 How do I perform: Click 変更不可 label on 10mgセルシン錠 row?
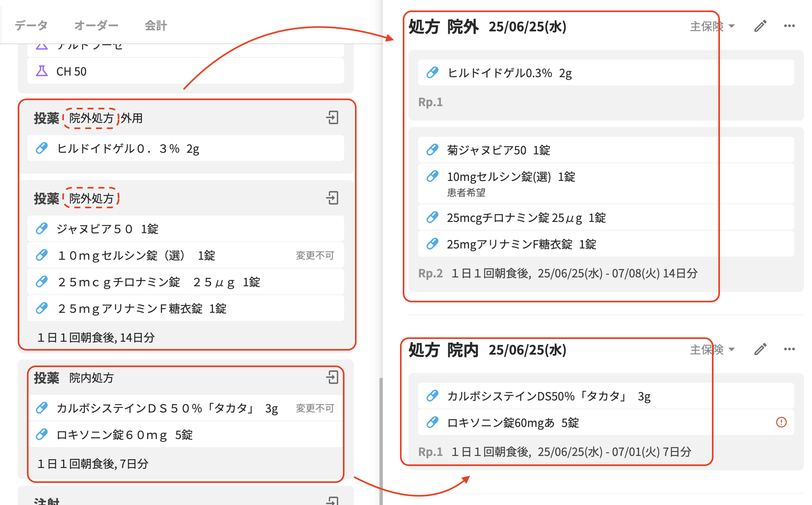point(315,255)
